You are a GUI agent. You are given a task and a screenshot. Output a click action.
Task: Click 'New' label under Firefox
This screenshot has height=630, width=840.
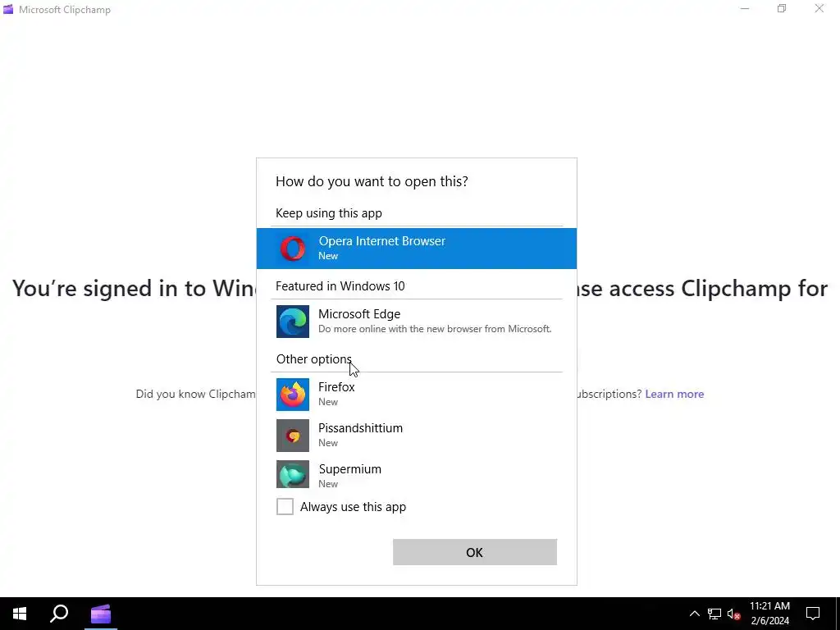coord(328,402)
